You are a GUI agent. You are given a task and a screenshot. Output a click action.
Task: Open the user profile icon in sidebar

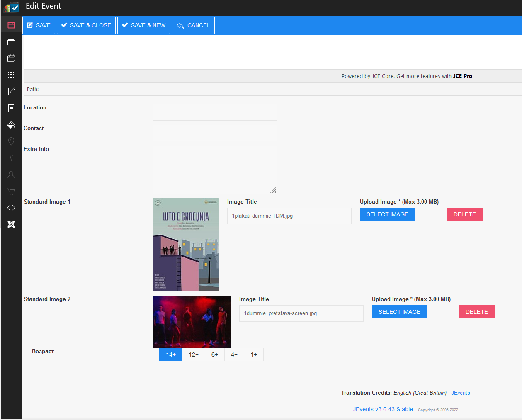pos(11,175)
